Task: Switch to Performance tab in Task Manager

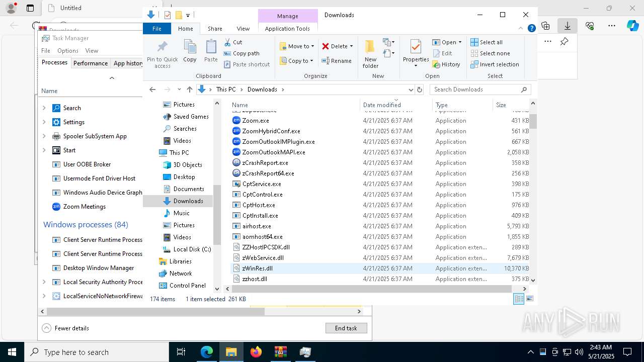Action: (x=90, y=63)
